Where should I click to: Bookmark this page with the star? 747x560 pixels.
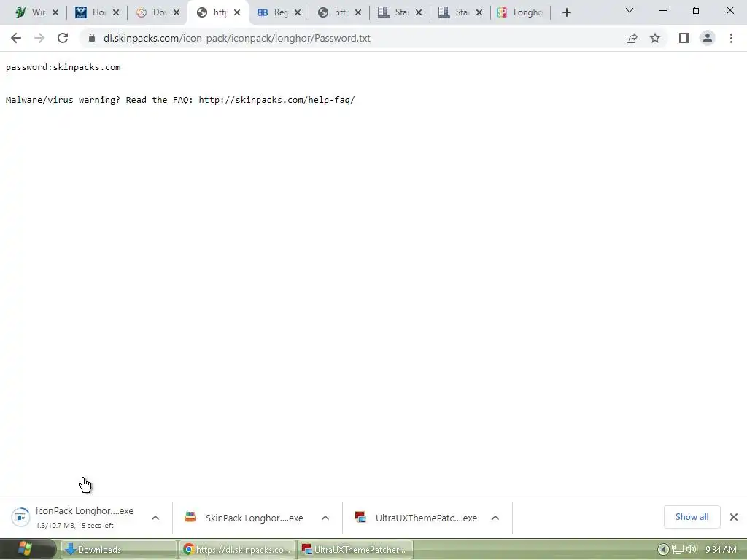pyautogui.click(x=655, y=38)
